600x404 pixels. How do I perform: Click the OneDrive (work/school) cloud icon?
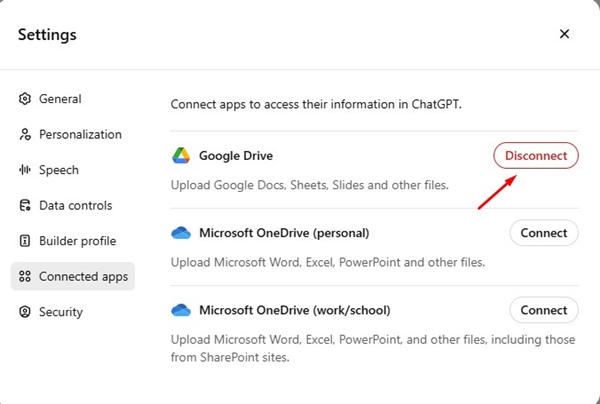point(181,310)
